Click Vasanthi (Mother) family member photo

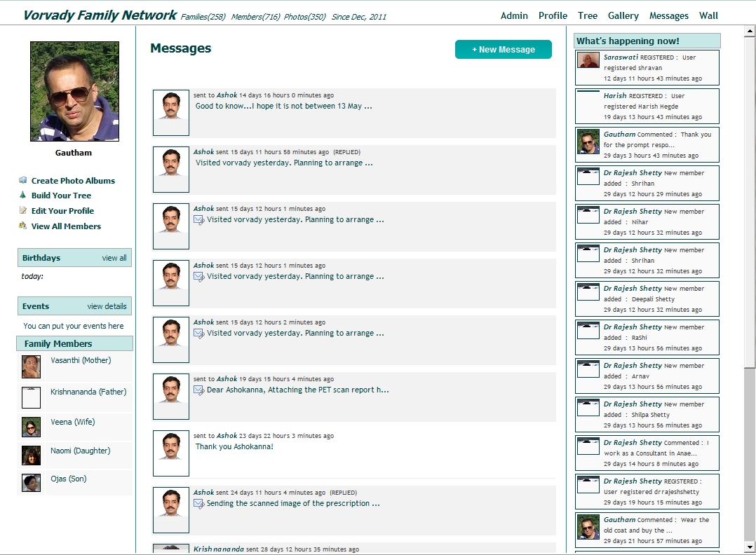[31, 366]
